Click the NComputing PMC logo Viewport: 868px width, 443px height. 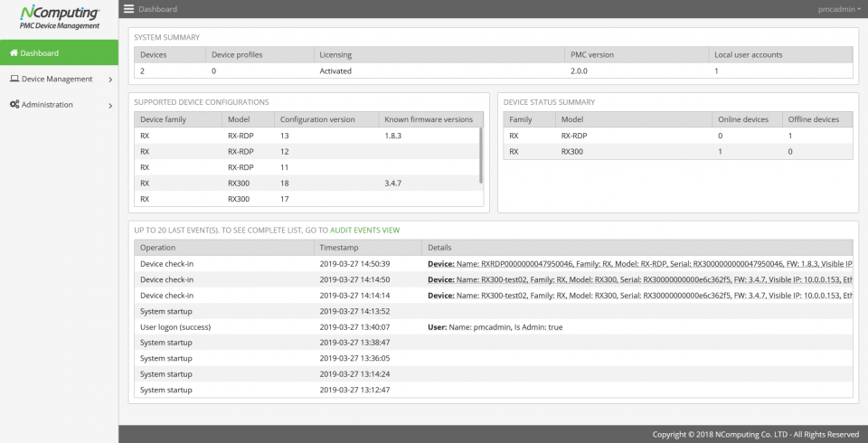point(59,17)
